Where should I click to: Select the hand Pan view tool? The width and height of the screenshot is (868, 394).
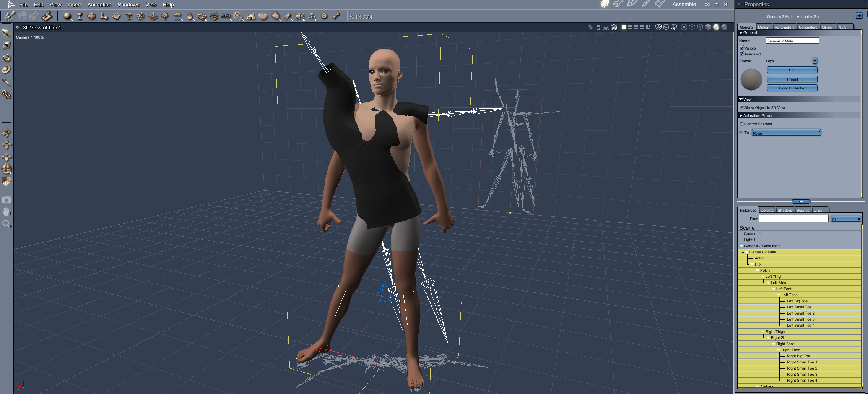[x=6, y=211]
